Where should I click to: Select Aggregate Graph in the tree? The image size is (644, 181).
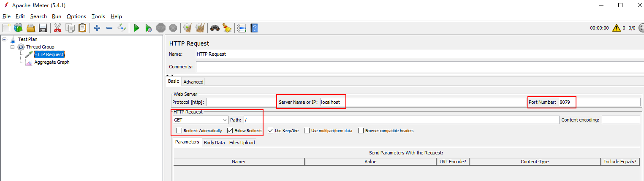pyautogui.click(x=52, y=62)
